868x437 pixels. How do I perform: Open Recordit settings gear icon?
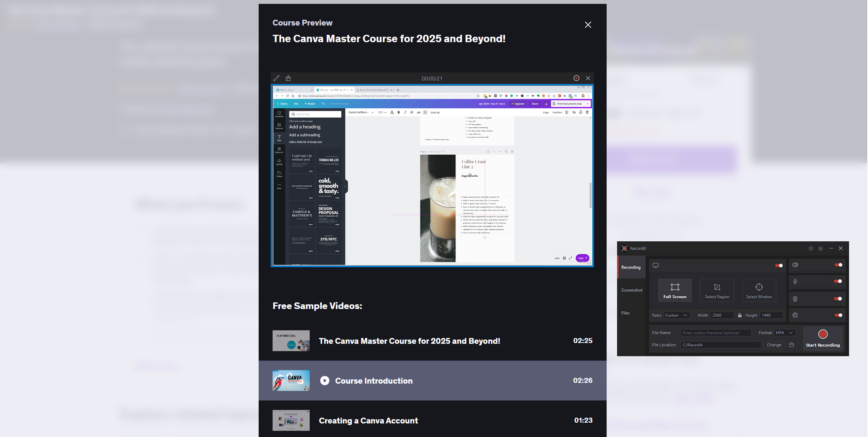[811, 248]
